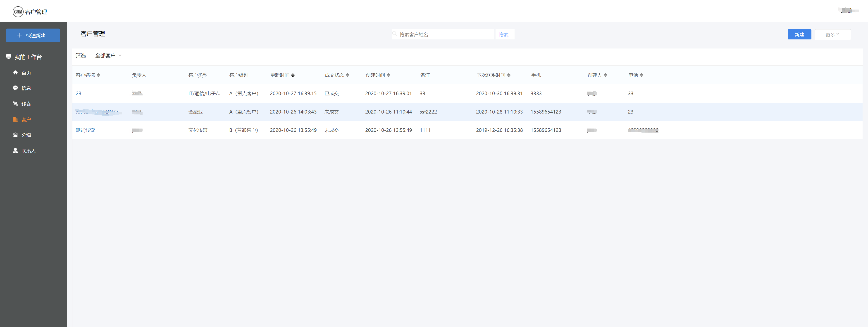868x327 pixels.
Task: Toggle sorting on 成交状态 column
Action: 347,75
